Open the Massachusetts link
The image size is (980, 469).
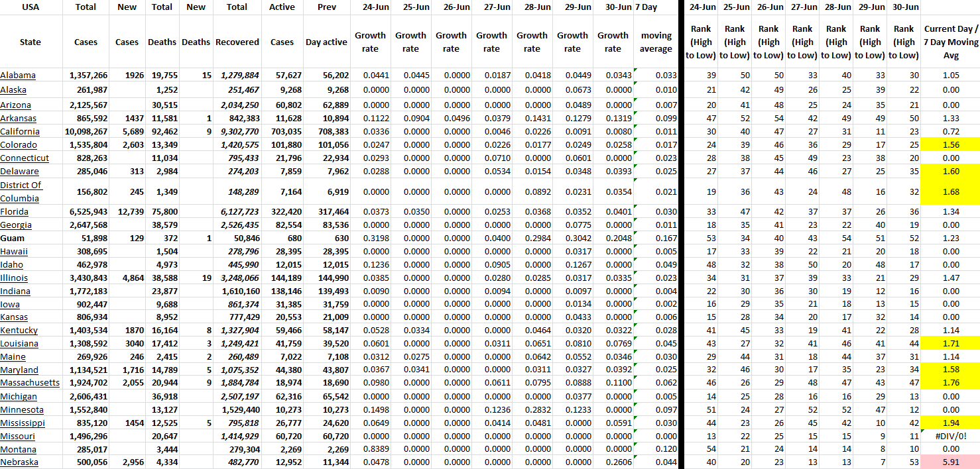click(30, 383)
